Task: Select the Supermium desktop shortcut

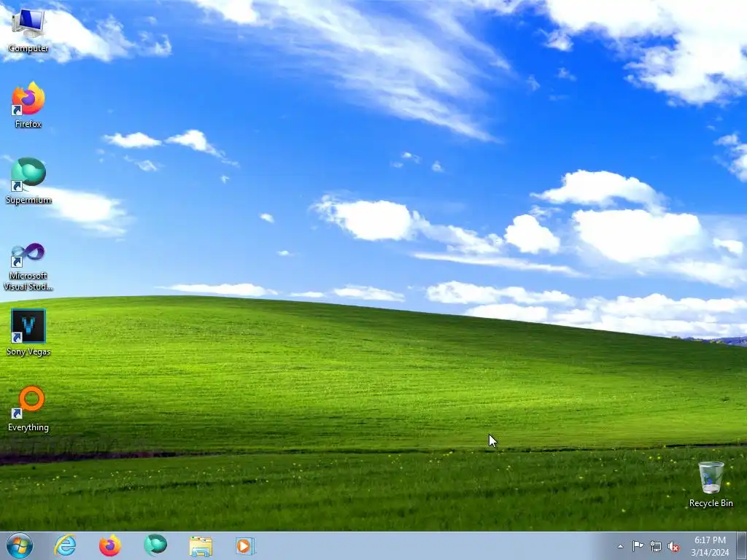Action: coord(28,181)
